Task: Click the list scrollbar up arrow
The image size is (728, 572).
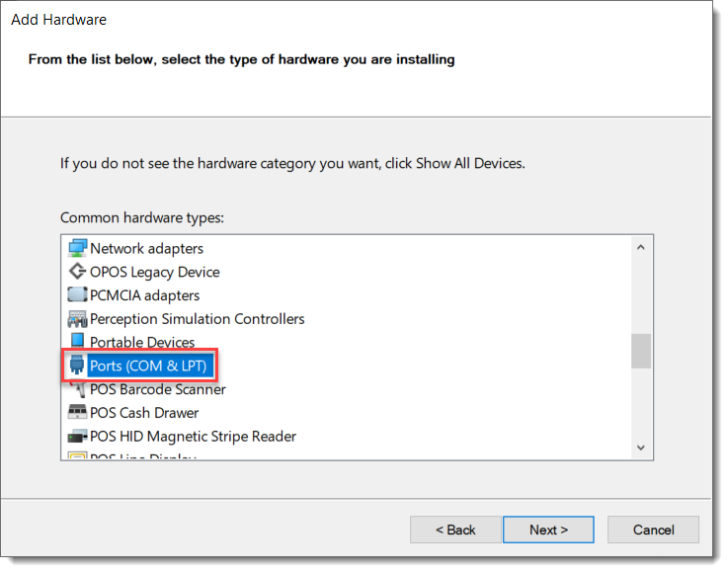Action: click(x=640, y=248)
